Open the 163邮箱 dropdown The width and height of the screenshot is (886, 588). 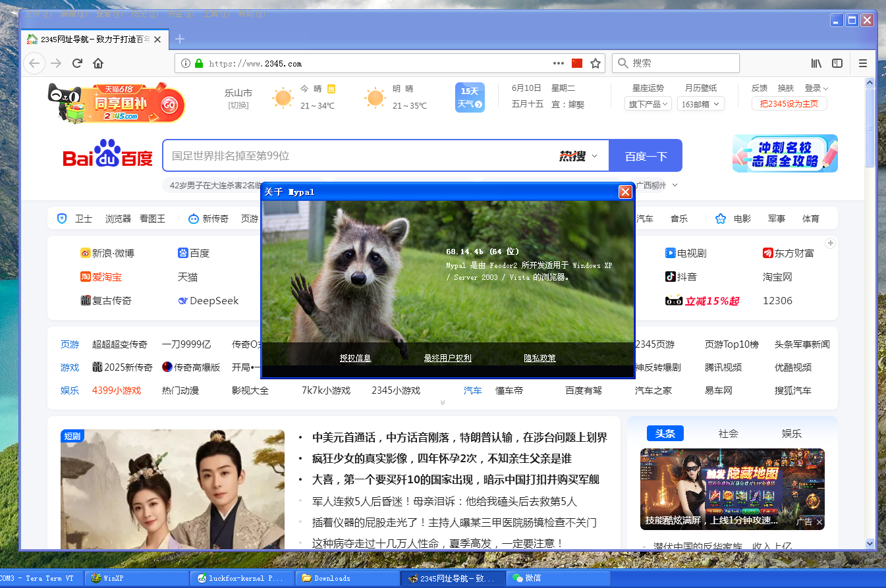point(701,104)
